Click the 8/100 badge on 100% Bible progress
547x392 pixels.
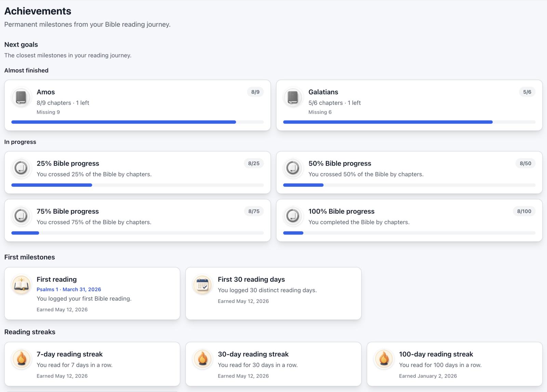click(x=524, y=211)
